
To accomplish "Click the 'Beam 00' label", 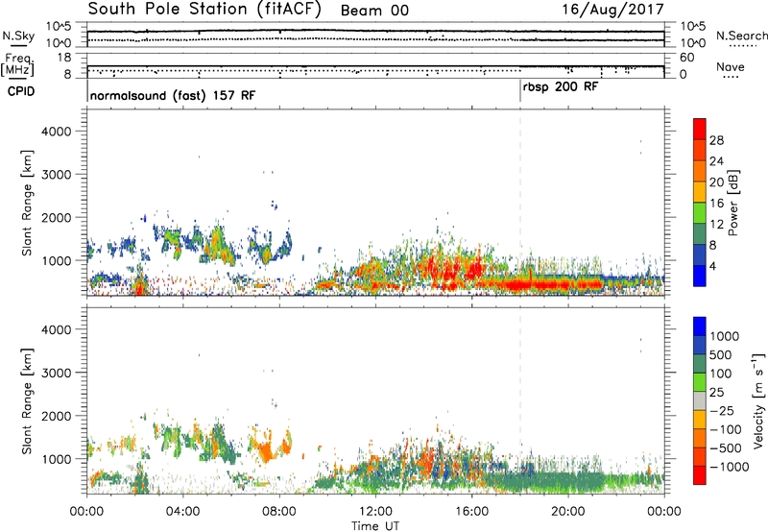I will click(x=374, y=11).
